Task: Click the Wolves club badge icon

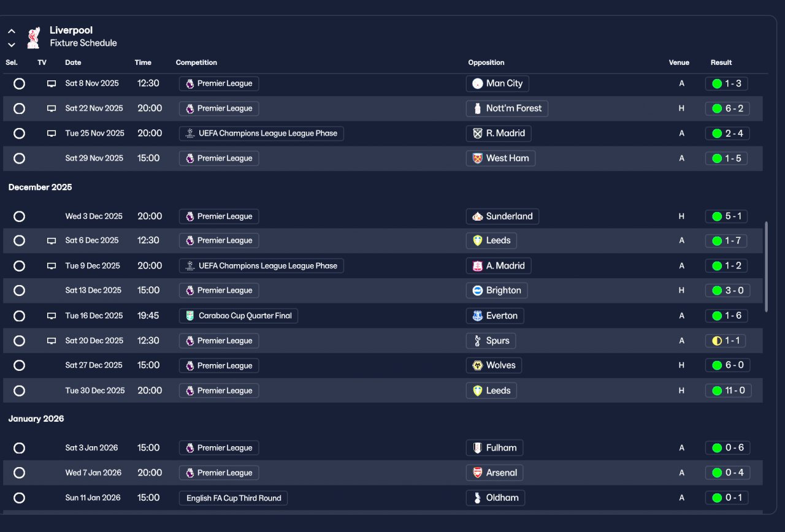Action: (478, 366)
